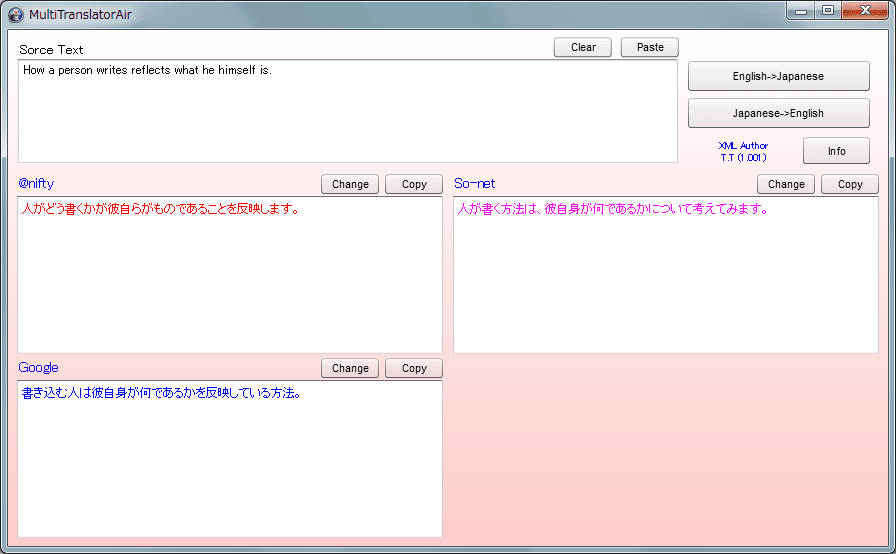Focus the @nifty translation output box

tap(230, 280)
